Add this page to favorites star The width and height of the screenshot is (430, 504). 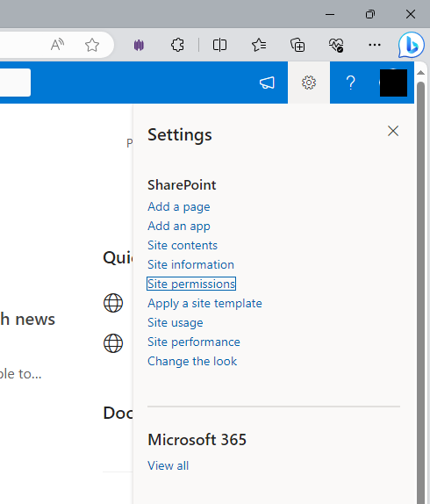click(x=92, y=45)
